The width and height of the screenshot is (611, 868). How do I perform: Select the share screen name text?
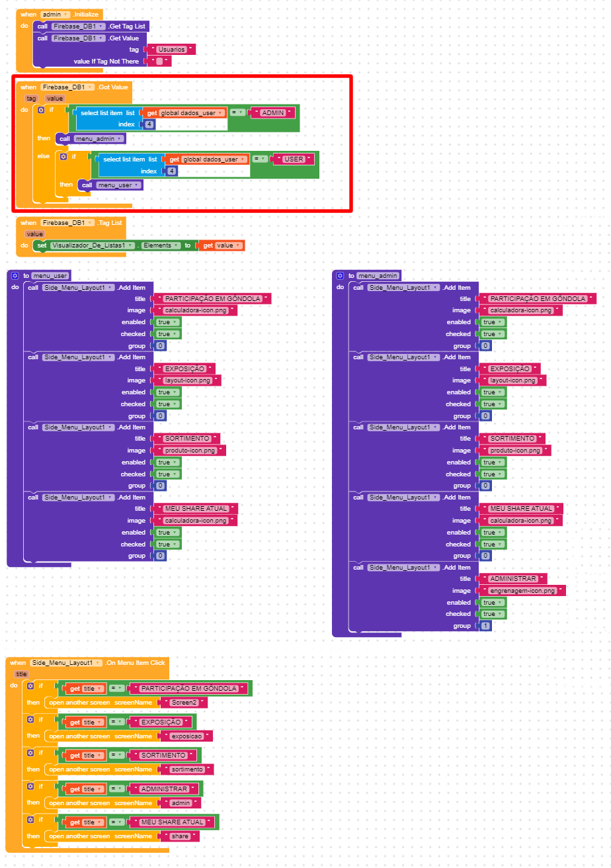(x=180, y=836)
